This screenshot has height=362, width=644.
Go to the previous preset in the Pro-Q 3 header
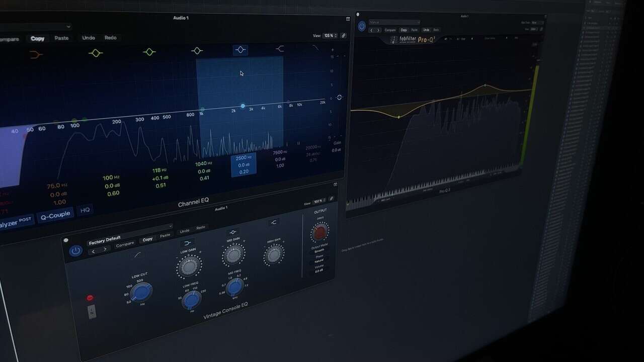371,30
